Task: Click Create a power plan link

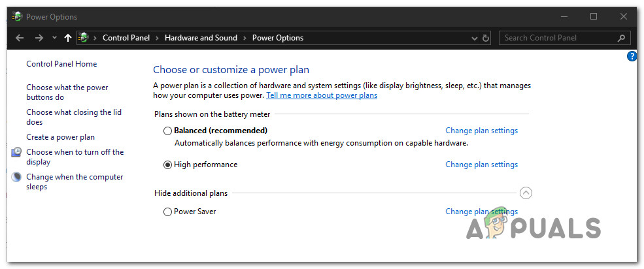Action: coord(60,137)
